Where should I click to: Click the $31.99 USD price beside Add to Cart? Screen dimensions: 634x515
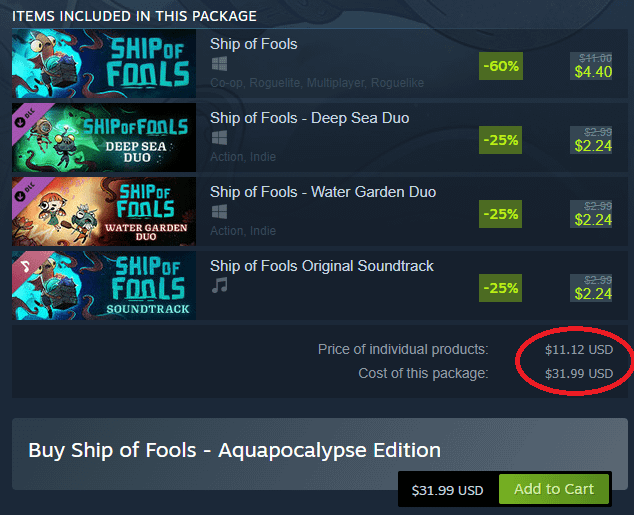click(447, 491)
